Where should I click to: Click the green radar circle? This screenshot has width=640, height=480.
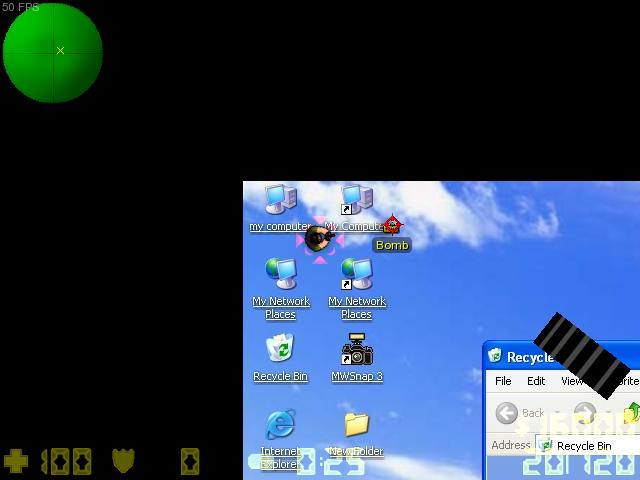(x=53, y=53)
